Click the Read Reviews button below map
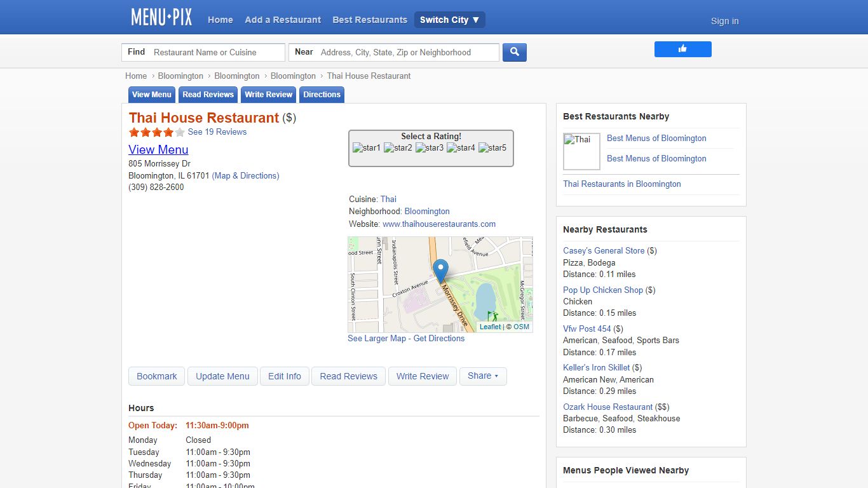 (348, 376)
